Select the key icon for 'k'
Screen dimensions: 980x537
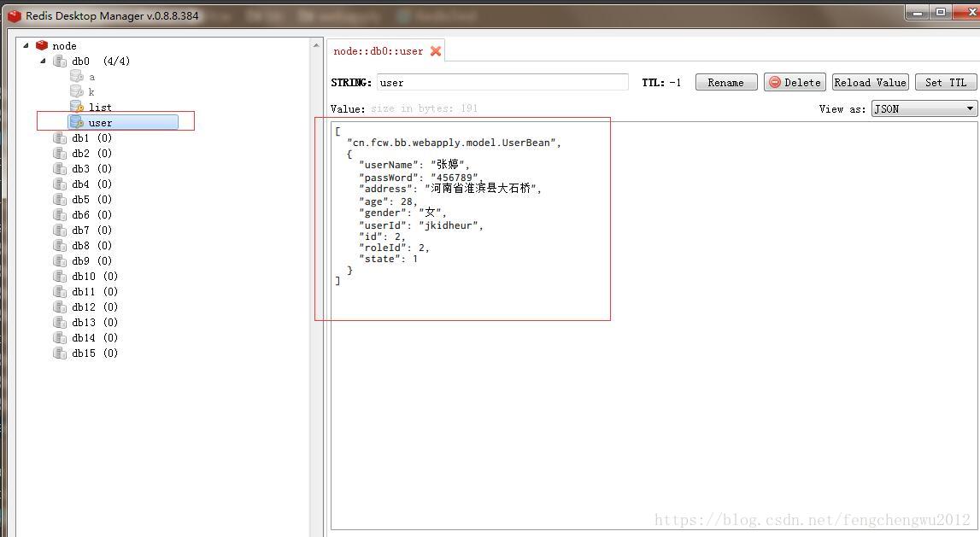click(x=77, y=92)
